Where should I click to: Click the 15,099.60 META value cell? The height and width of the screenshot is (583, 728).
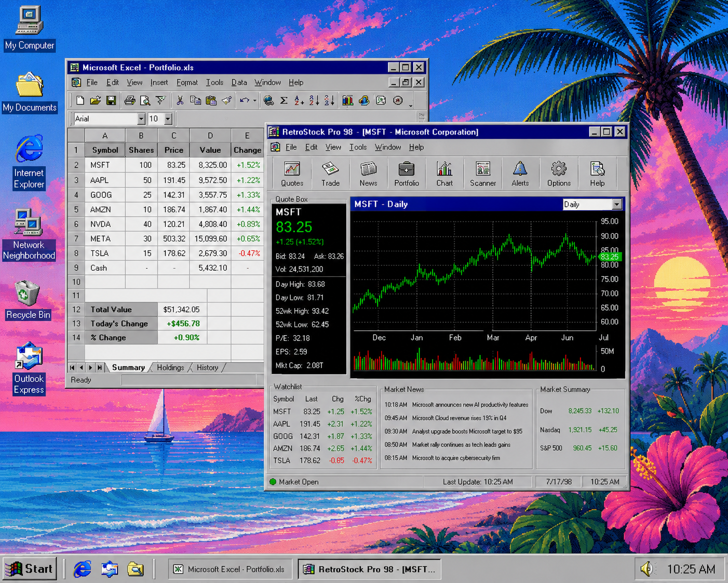click(210, 239)
